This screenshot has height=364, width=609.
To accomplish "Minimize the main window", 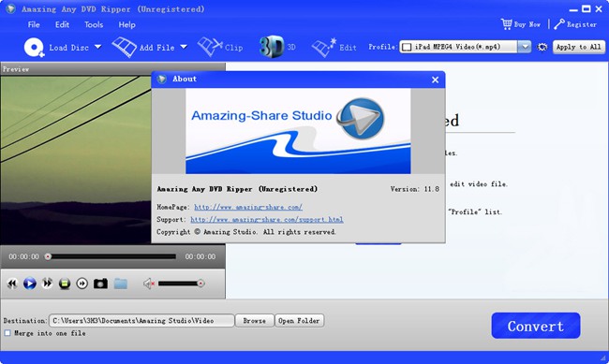I will tap(573, 9).
